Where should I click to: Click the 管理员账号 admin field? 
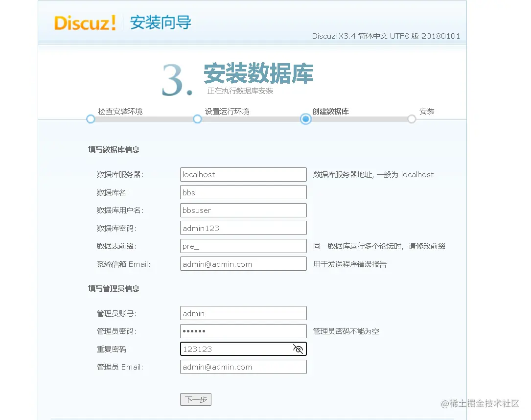point(243,313)
